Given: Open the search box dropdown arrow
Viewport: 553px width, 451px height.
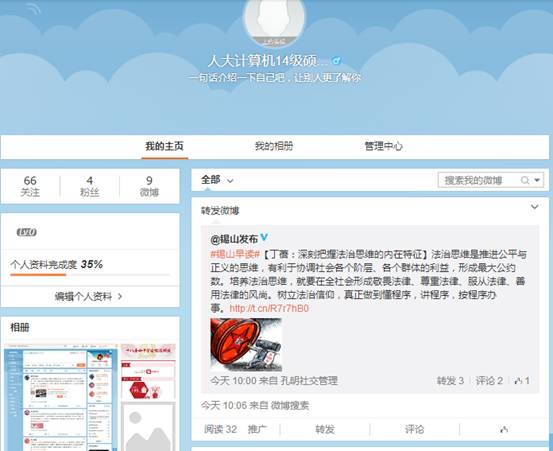Looking at the screenshot, I should click(x=537, y=180).
